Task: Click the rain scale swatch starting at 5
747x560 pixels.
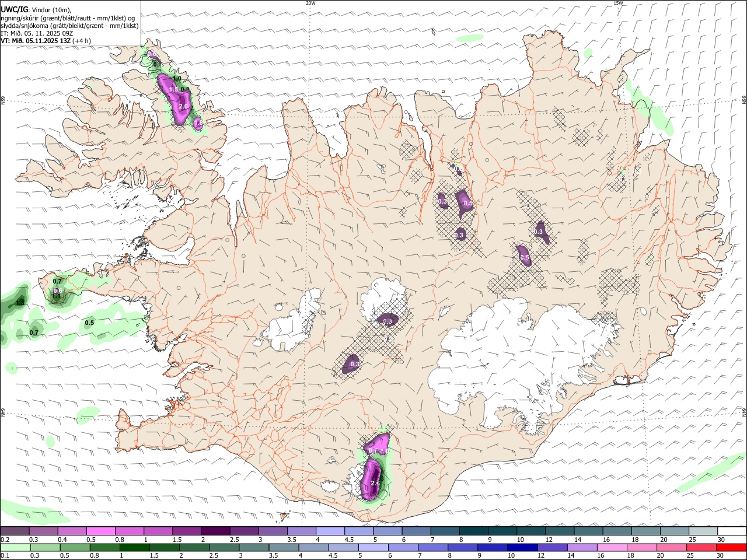Action: coord(373,548)
